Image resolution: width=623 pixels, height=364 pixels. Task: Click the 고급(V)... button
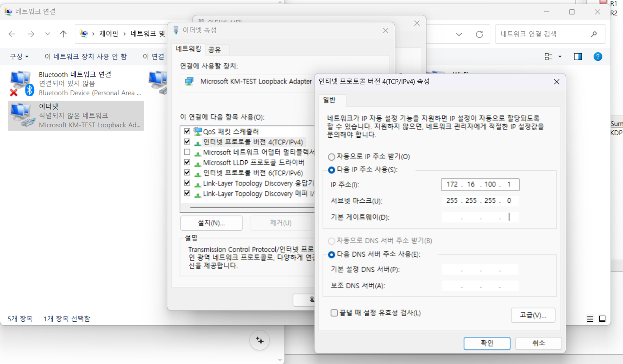[533, 315]
